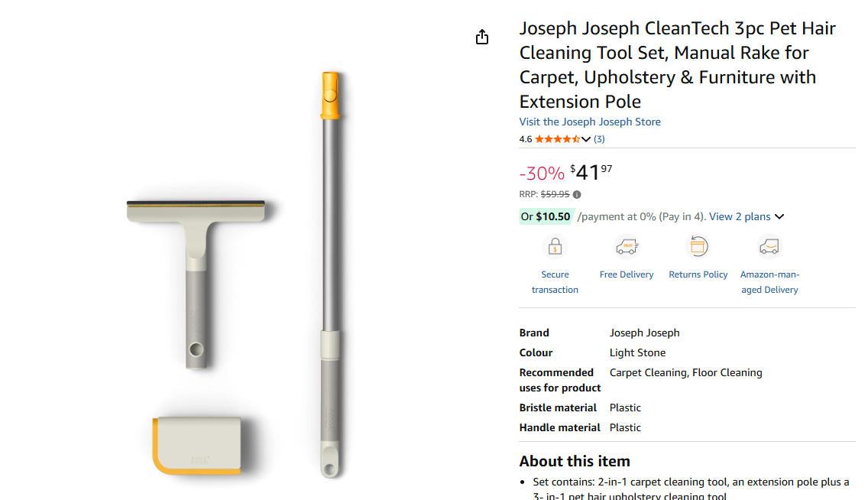
Task: Click the $10.50 payment badge
Action: (x=546, y=216)
